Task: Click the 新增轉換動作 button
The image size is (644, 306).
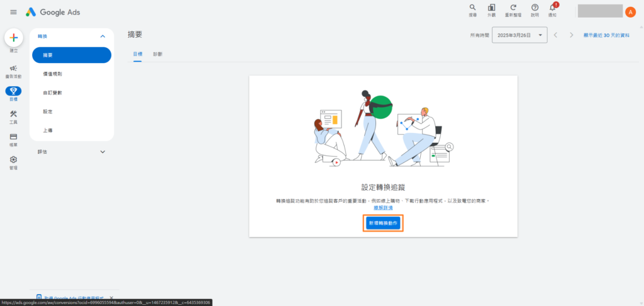Action: [383, 223]
